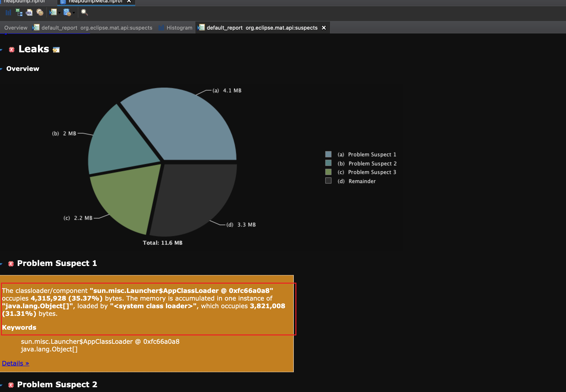
Task: Click keyword 'sun.misc.Launcher$AppClassLoader @ 0xfc66a0a8'
Action: tap(100, 341)
